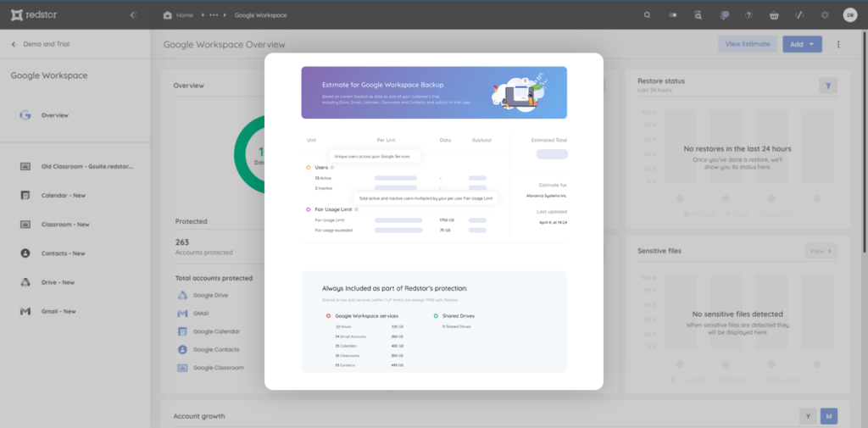Click info icon beside Fair Usage Limit heading
The width and height of the screenshot is (868, 428).
point(357,210)
